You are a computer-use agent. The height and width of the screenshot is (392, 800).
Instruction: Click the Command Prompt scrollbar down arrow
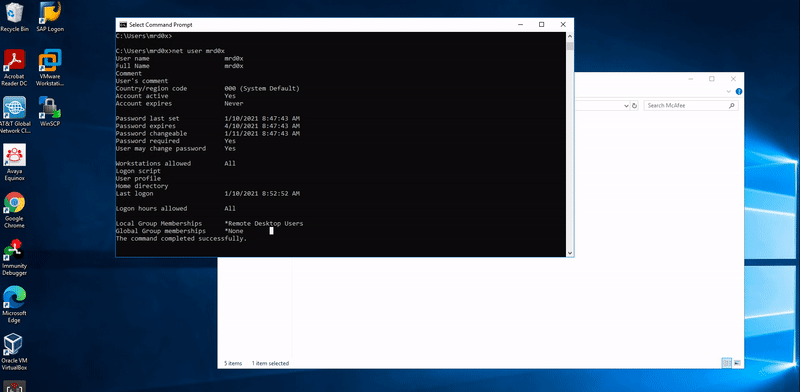pyautogui.click(x=569, y=252)
